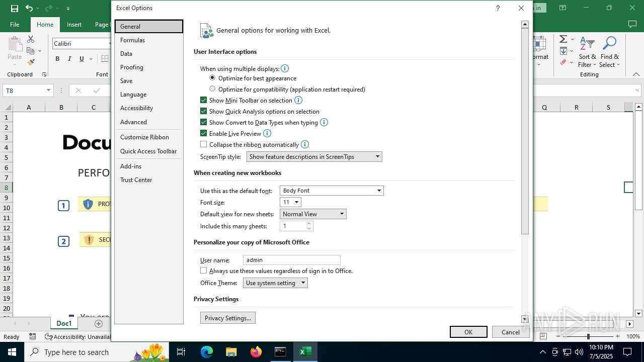Viewport: 644px width, 362px height.
Task: Open the Font size dropdown
Action: [290, 202]
